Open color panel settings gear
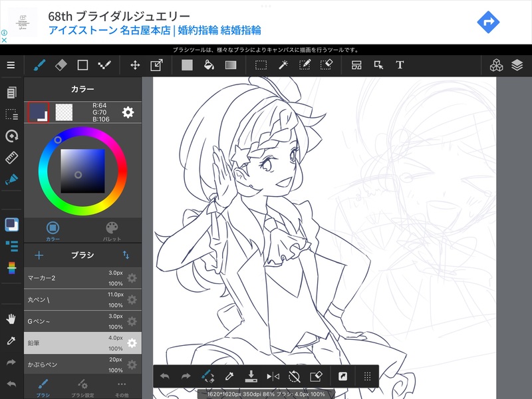This screenshot has width=532, height=399. pos(128,112)
